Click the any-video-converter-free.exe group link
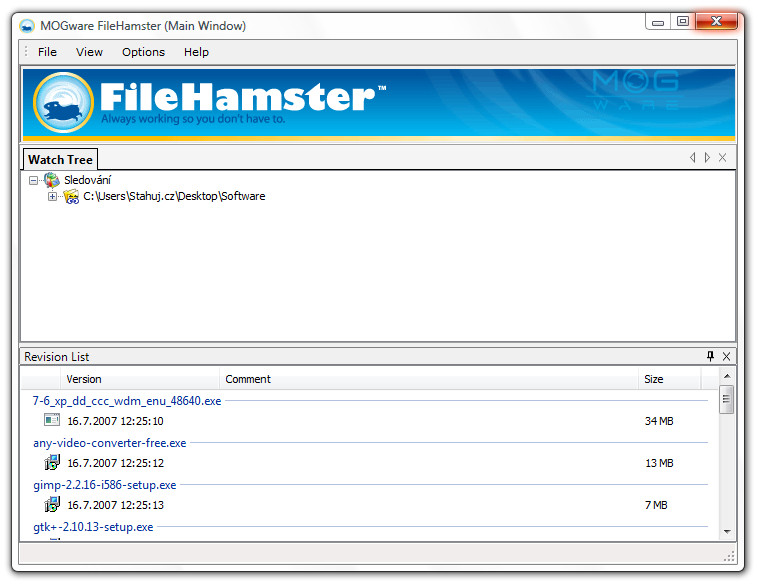 [x=110, y=443]
